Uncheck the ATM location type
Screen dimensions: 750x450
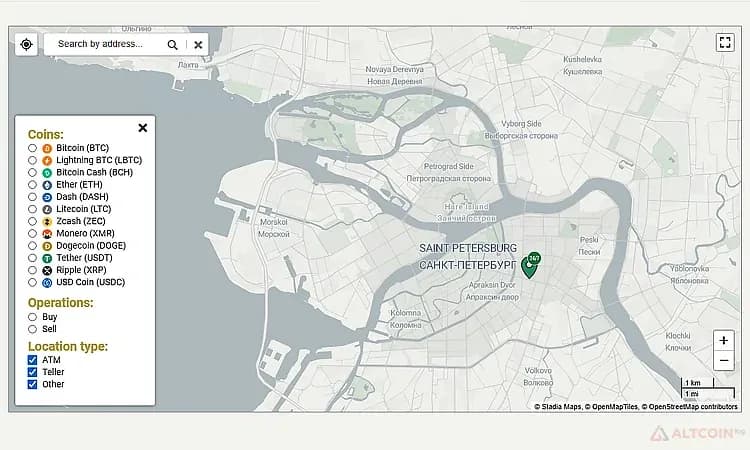point(32,360)
